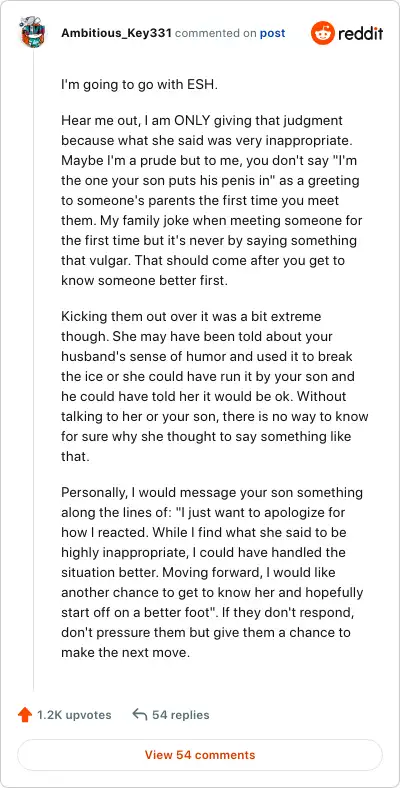Image resolution: width=400 pixels, height=788 pixels.
Task: Click the paragraph starting "Kicking them out"
Action: (x=215, y=387)
